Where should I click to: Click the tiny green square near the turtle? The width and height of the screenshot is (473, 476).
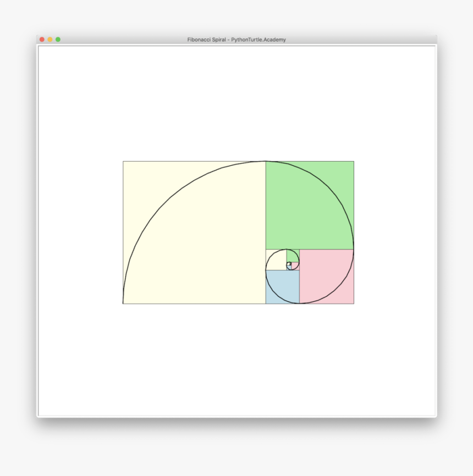point(291,256)
